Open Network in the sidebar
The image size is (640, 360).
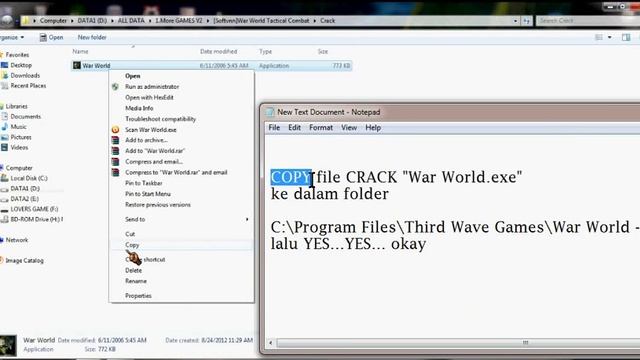17,240
